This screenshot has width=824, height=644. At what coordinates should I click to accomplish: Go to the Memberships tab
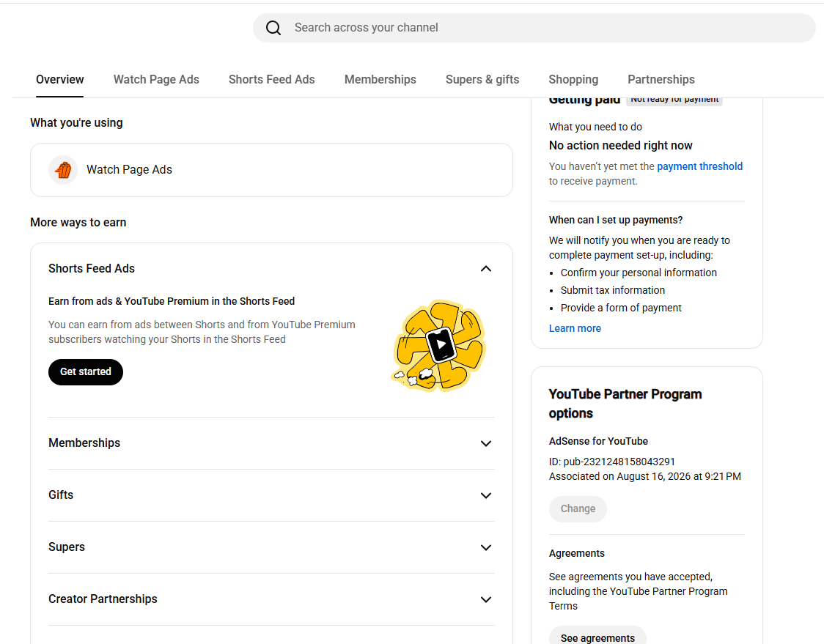coord(380,79)
